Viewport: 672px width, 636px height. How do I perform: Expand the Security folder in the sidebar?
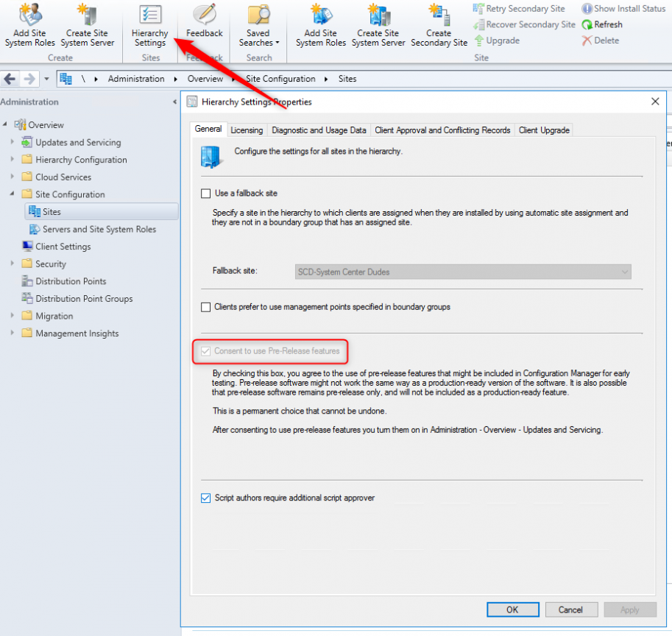(12, 264)
